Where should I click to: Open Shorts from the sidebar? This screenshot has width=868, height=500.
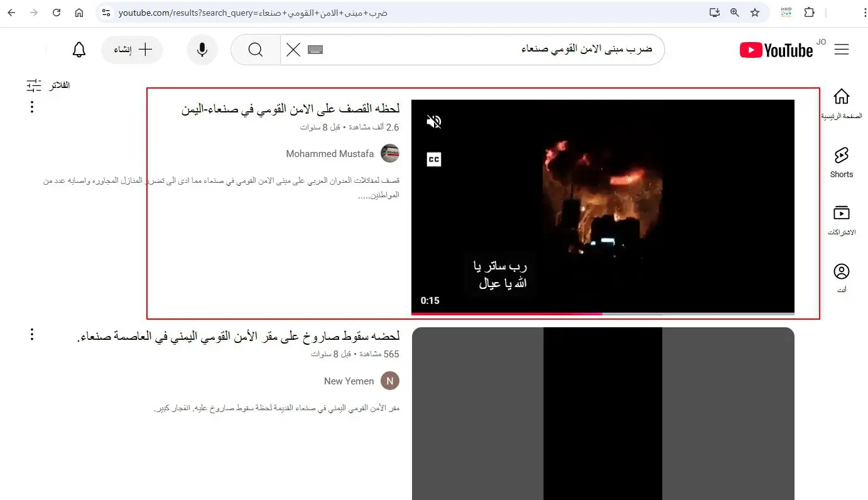click(x=842, y=162)
